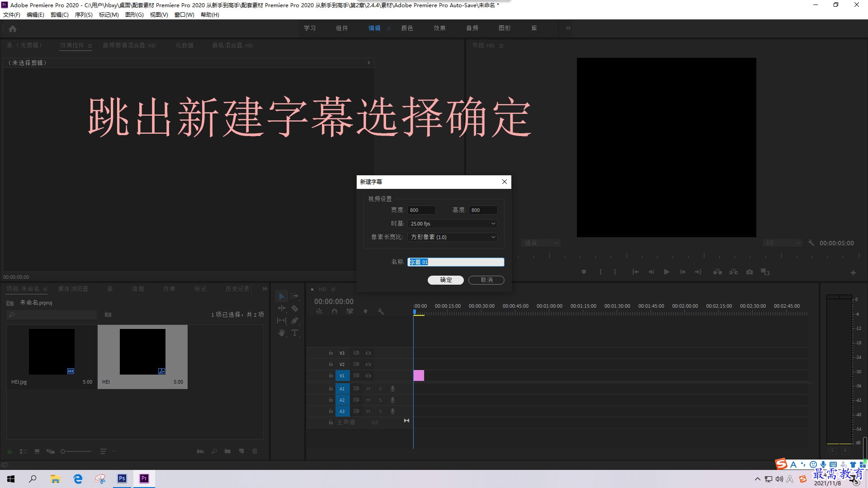Select the pink clip on track V1

[419, 375]
